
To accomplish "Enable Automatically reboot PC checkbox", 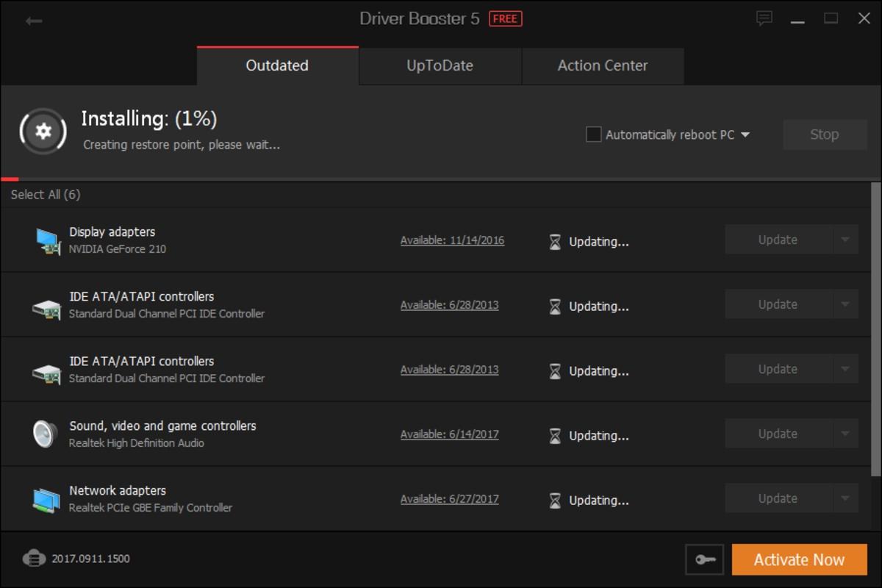I will point(594,135).
